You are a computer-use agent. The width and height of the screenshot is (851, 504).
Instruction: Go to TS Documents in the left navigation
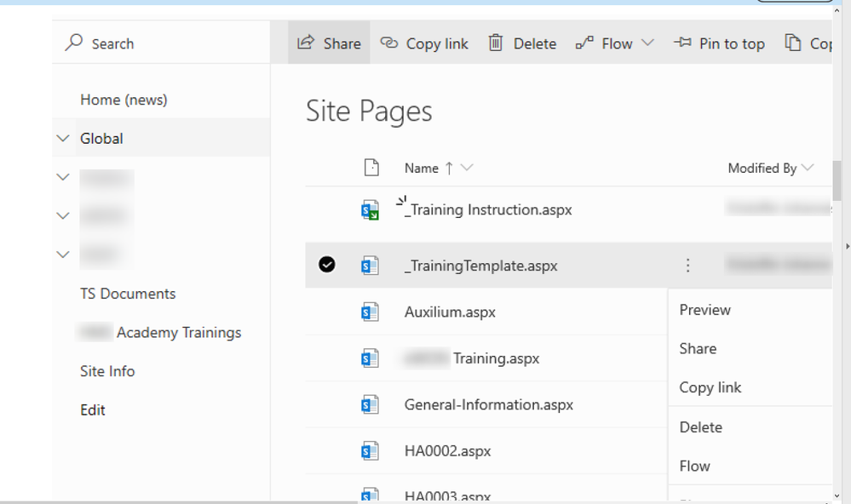click(128, 294)
